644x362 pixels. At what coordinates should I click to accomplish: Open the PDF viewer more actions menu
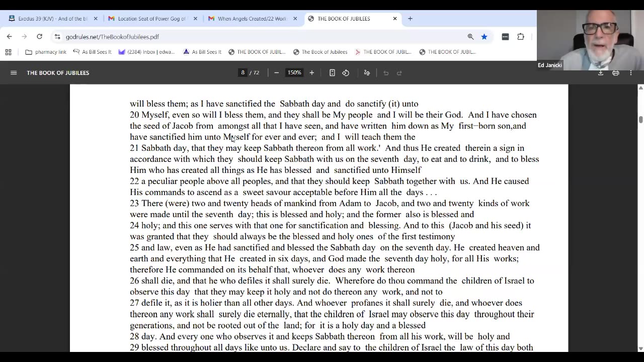pos(630,73)
